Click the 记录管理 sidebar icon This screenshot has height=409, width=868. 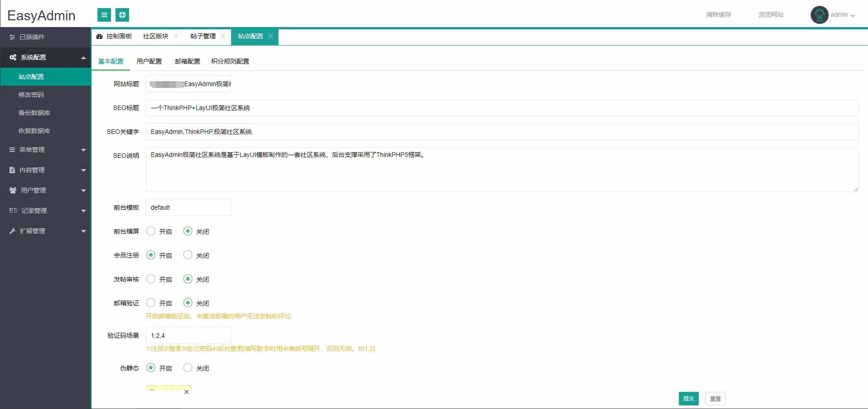pyautogui.click(x=12, y=210)
